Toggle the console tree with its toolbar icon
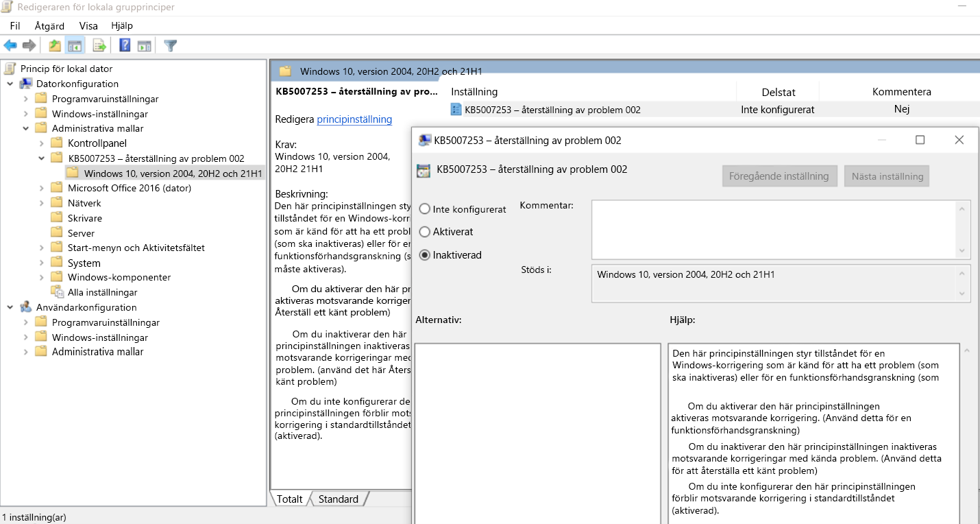The image size is (980, 524). click(x=74, y=46)
